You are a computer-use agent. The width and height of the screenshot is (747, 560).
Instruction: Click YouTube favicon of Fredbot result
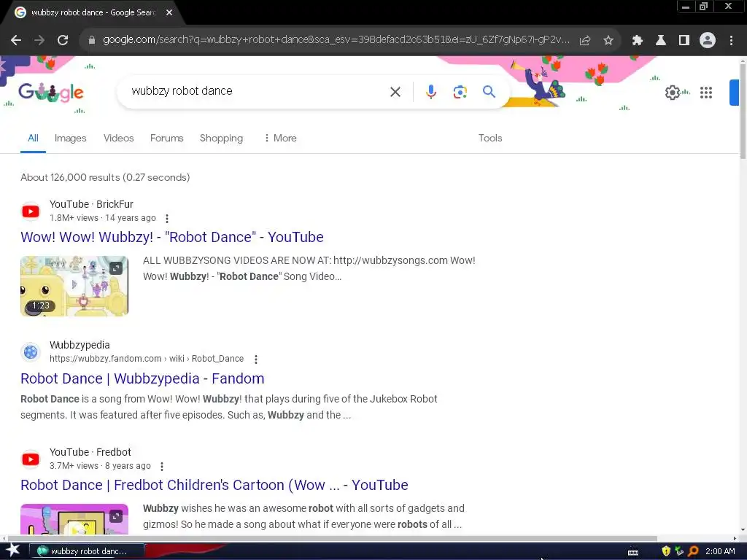tap(31, 459)
